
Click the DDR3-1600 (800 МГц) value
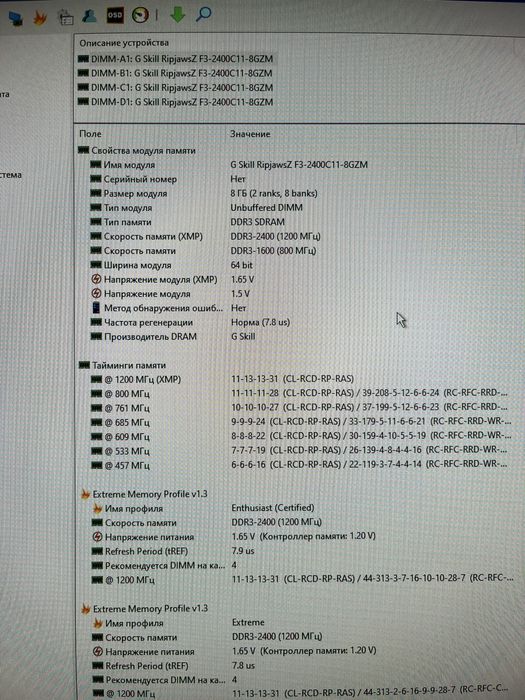273,250
